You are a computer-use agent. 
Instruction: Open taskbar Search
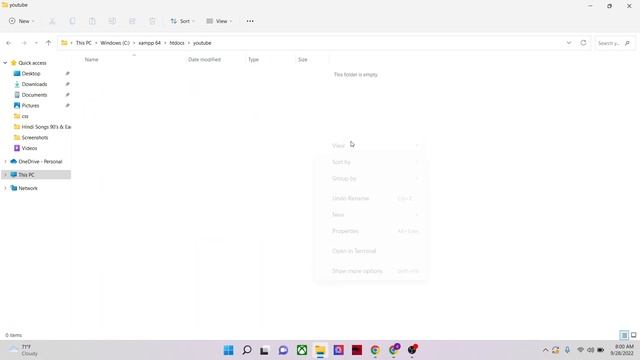[247, 350]
